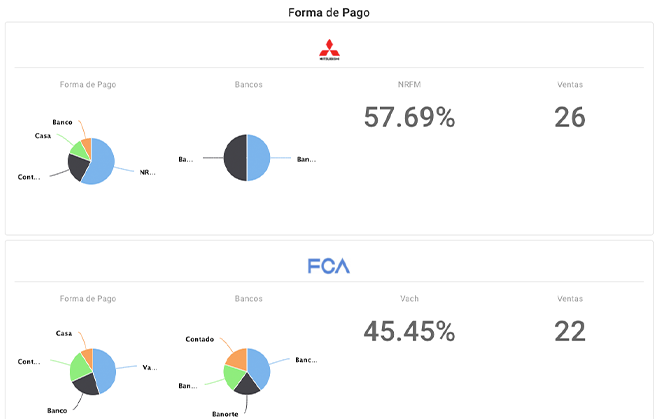
Task: Click the Banorte label in the FCA Bancos chart
Action: coord(226,412)
